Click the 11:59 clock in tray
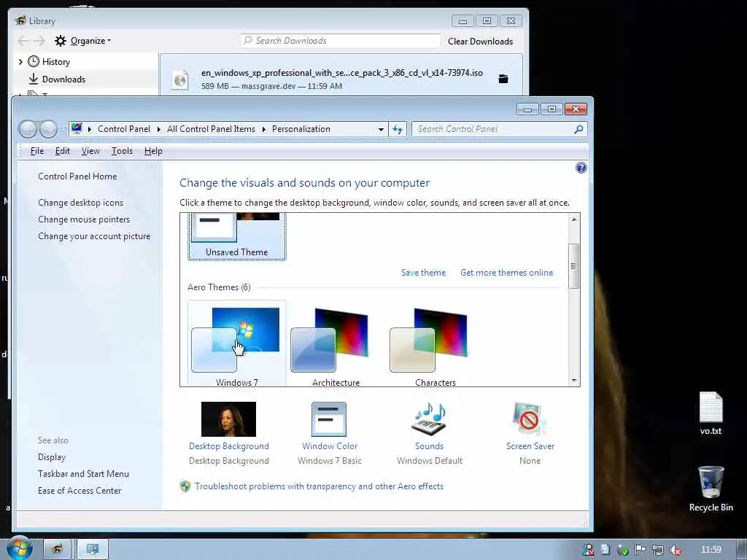Image resolution: width=747 pixels, height=560 pixels. tap(711, 550)
